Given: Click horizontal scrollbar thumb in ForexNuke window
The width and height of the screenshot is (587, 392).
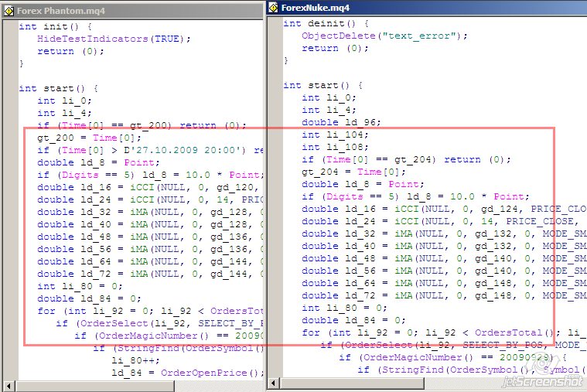Looking at the screenshot, I should coord(352,383).
